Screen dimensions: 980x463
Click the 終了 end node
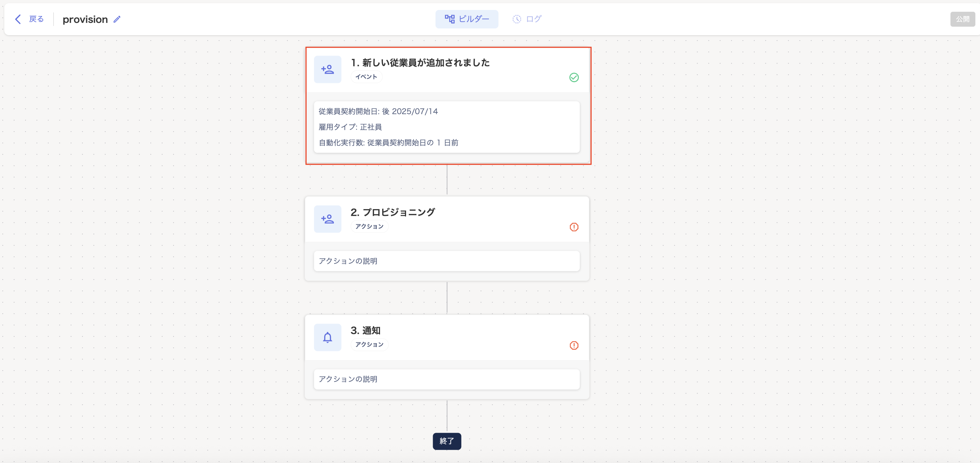[x=447, y=441]
